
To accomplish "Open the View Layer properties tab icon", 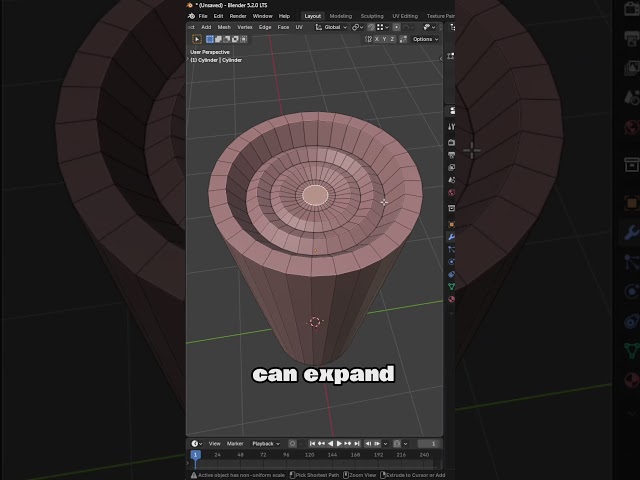I will click(x=451, y=167).
